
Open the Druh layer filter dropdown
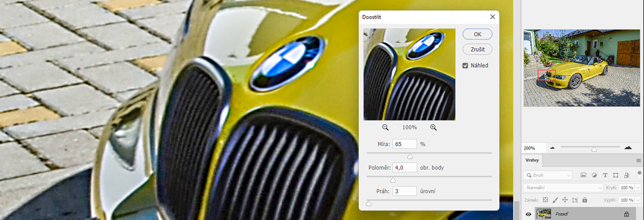[548, 175]
